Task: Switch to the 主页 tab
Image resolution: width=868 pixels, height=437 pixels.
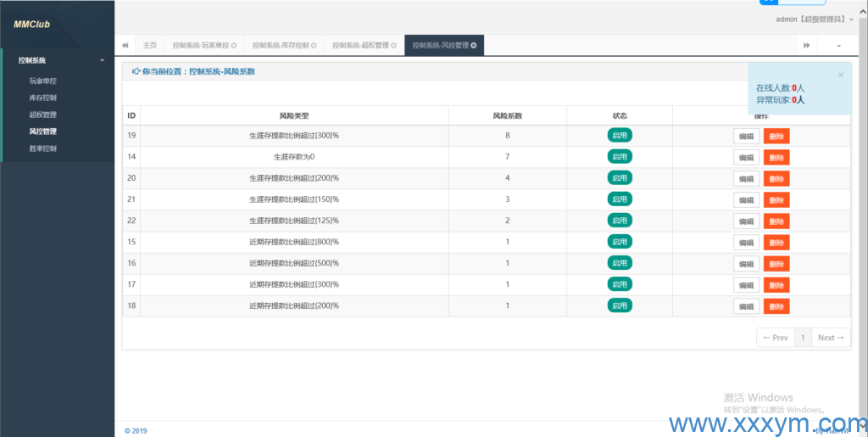Action: click(150, 45)
